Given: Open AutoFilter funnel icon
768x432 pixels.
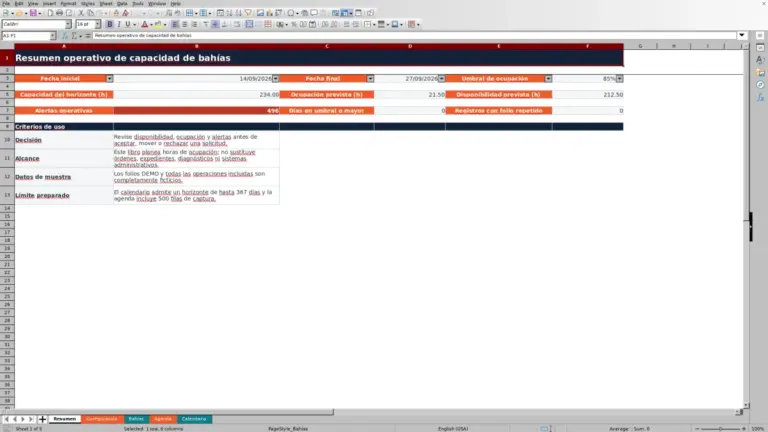Looking at the screenshot, I should click(248, 13).
